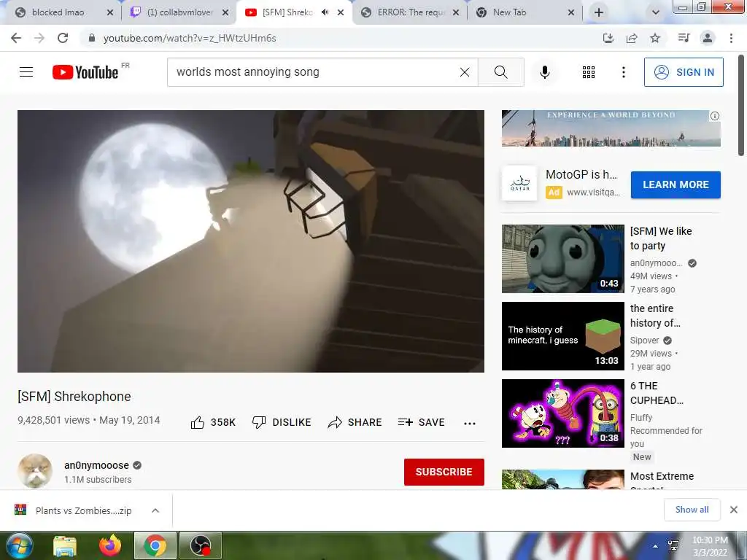This screenshot has width=747, height=560.
Task: Open Windows Start menu
Action: coord(19,545)
